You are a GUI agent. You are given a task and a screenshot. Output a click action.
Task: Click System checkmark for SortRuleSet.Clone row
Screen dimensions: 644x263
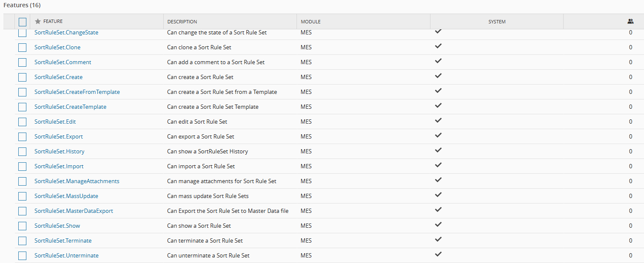coord(438,46)
